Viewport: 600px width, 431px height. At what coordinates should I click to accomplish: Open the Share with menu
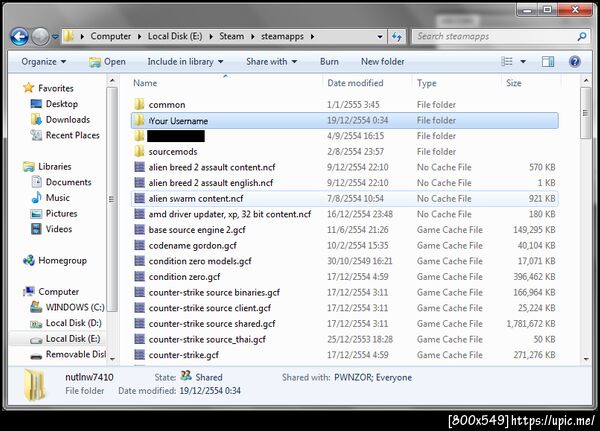pos(271,62)
